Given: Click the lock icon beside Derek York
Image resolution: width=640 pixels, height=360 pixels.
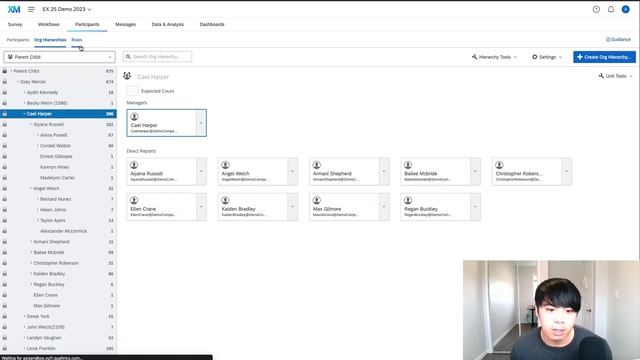Looking at the screenshot, I should (4, 316).
